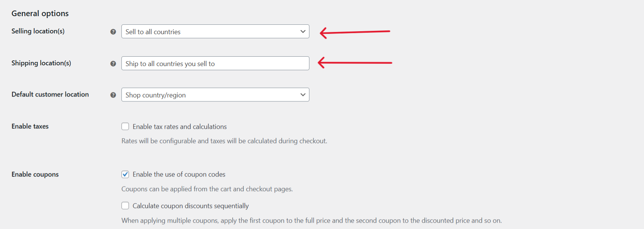Check Calculate coupon discounts sequentially
644x229 pixels.
pyautogui.click(x=125, y=206)
